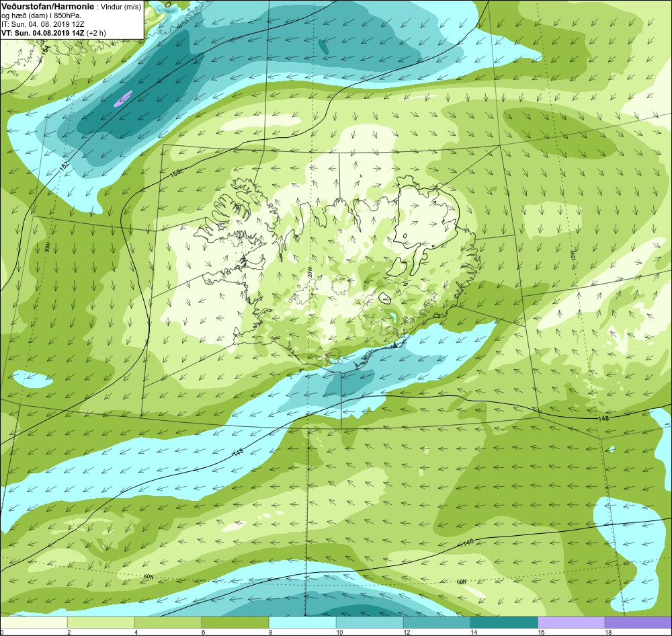Click the legend tick value 2
The width and height of the screenshot is (672, 636).
[69, 632]
